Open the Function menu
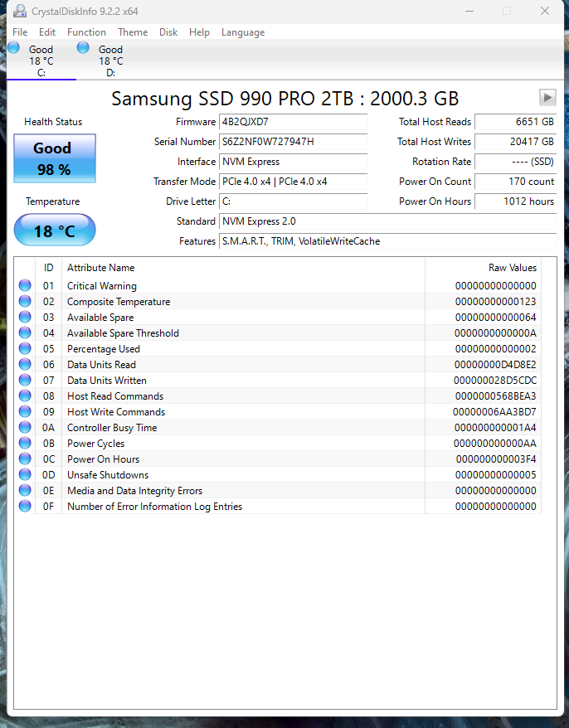The image size is (569, 728). (86, 32)
